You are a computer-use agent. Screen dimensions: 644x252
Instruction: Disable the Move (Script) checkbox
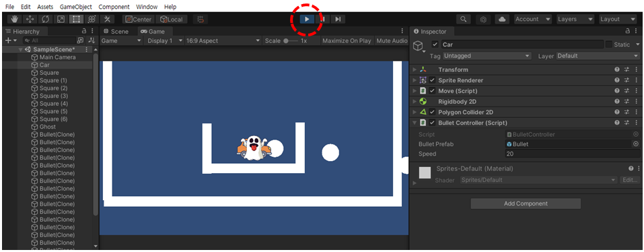(x=432, y=91)
